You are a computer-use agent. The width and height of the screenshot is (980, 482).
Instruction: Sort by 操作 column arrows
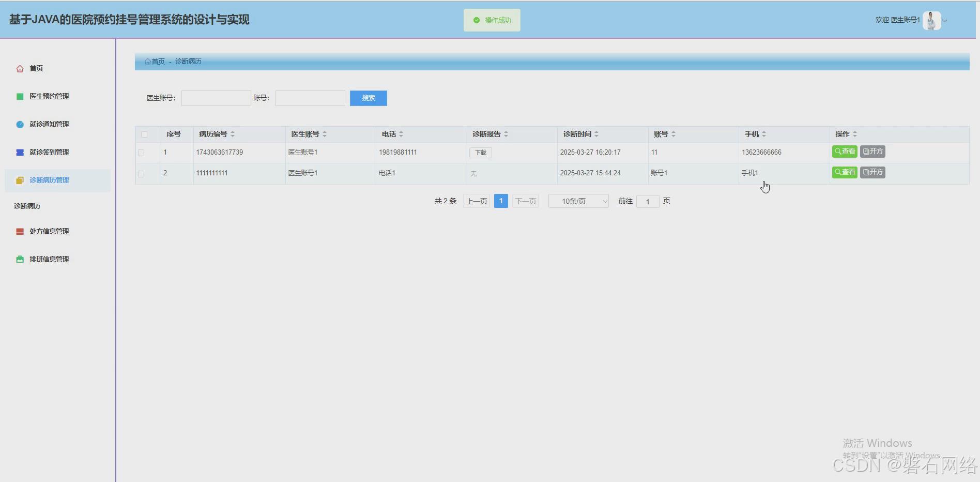click(x=855, y=134)
